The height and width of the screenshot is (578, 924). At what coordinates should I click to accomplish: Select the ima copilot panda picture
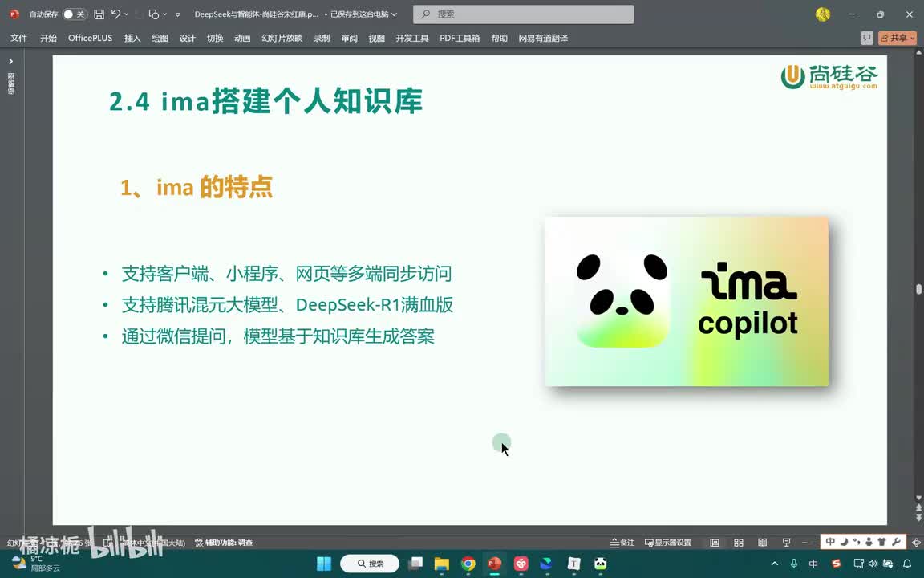click(x=687, y=301)
